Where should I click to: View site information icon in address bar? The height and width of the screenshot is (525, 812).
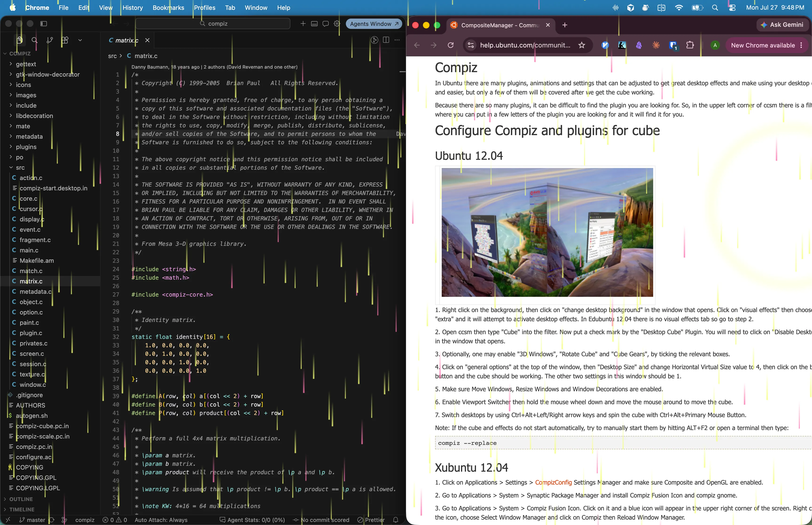click(x=471, y=45)
